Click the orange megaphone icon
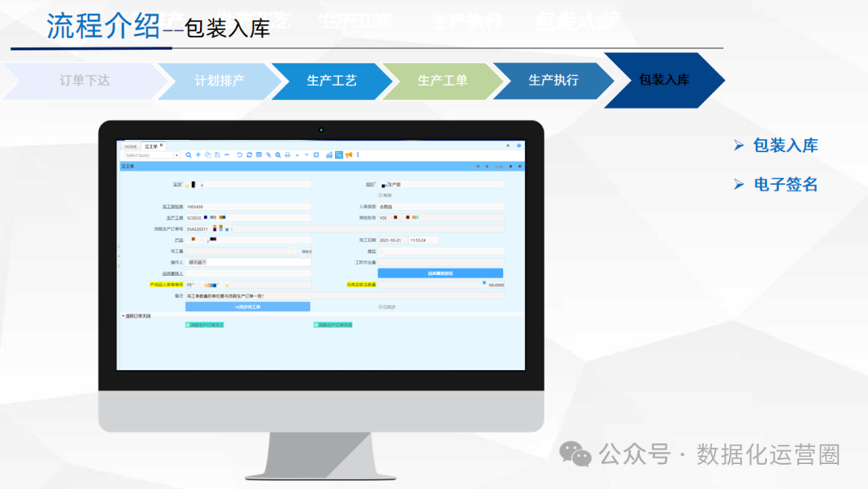The image size is (868, 489). tap(349, 155)
